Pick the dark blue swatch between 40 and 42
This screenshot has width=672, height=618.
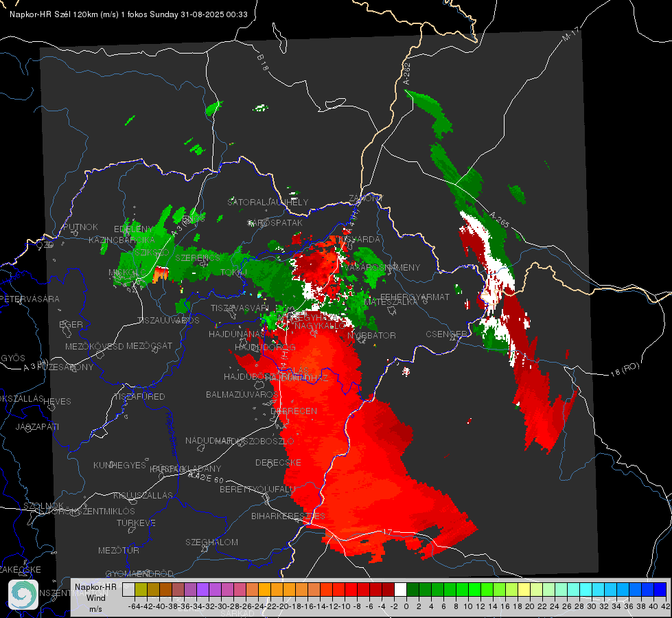(x=660, y=589)
